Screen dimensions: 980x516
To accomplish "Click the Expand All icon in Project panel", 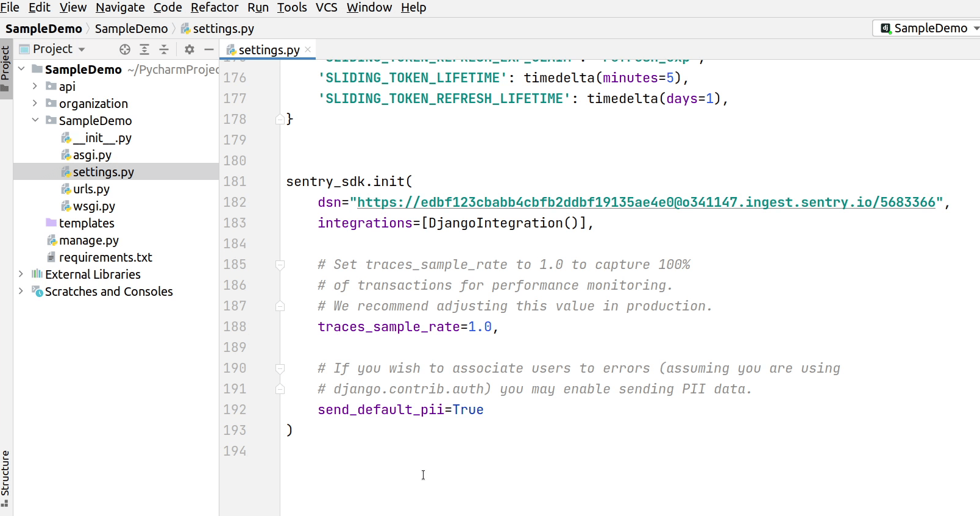I will (144, 49).
